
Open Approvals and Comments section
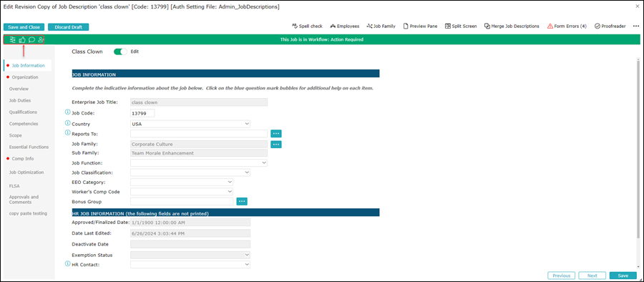24,200
